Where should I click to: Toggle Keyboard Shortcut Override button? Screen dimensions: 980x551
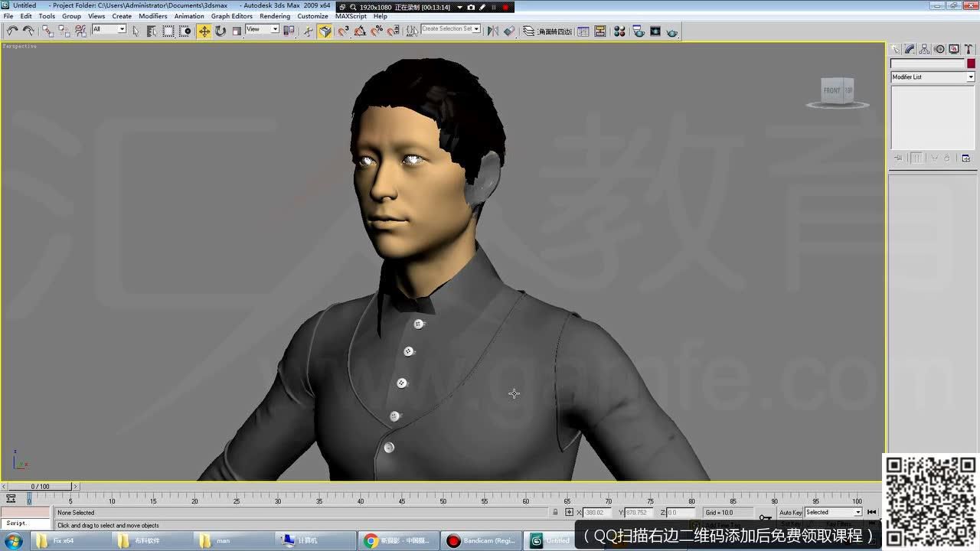pyautogui.click(x=325, y=31)
